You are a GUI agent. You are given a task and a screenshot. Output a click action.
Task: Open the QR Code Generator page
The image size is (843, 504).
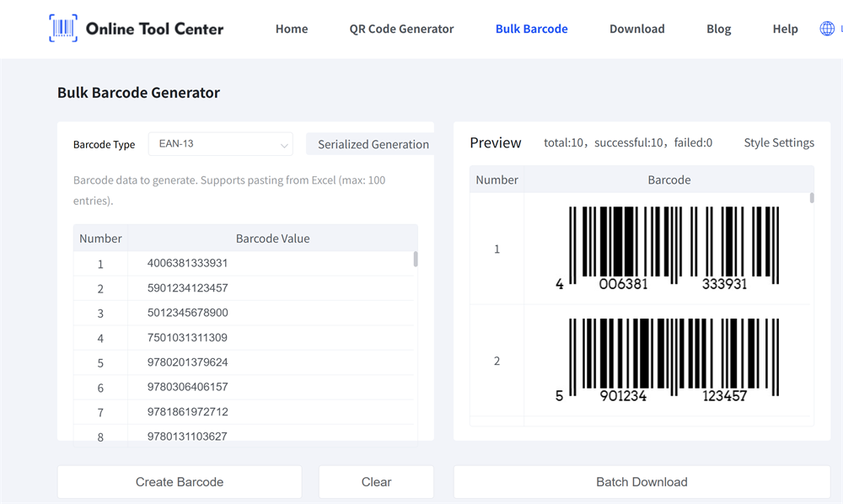(x=401, y=28)
